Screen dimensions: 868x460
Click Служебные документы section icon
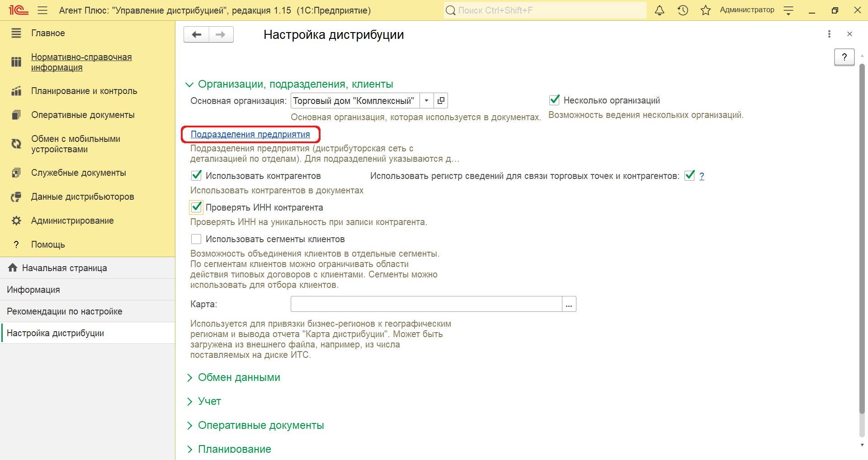tap(16, 173)
